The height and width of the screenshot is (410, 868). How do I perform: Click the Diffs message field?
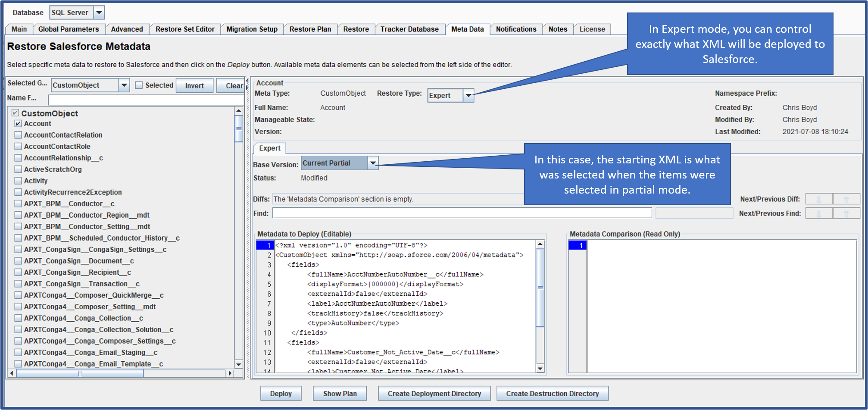click(x=398, y=199)
